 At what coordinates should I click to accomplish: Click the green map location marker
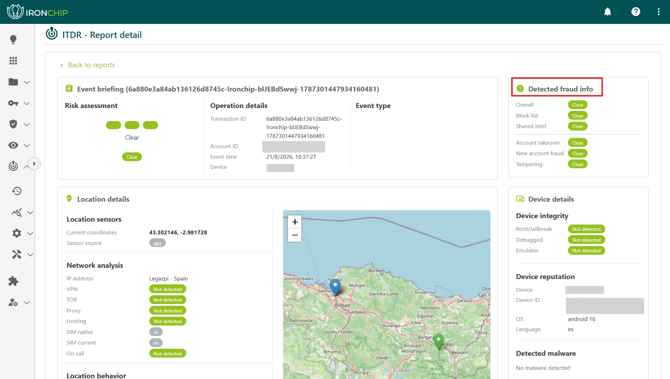pos(438,342)
